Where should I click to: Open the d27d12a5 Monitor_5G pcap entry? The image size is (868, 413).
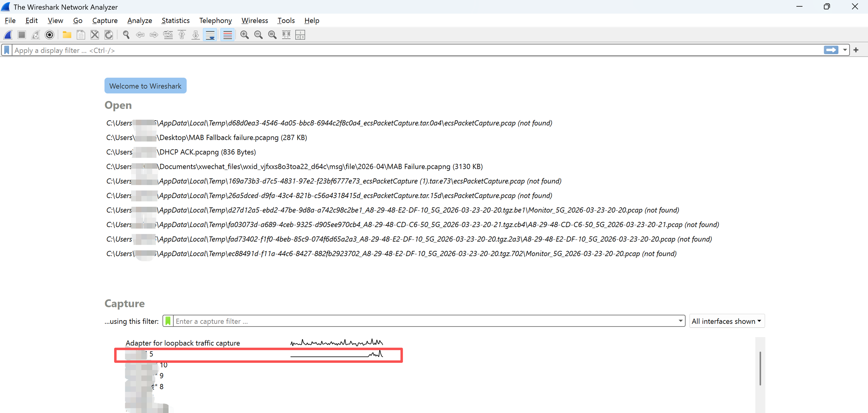pyautogui.click(x=393, y=210)
